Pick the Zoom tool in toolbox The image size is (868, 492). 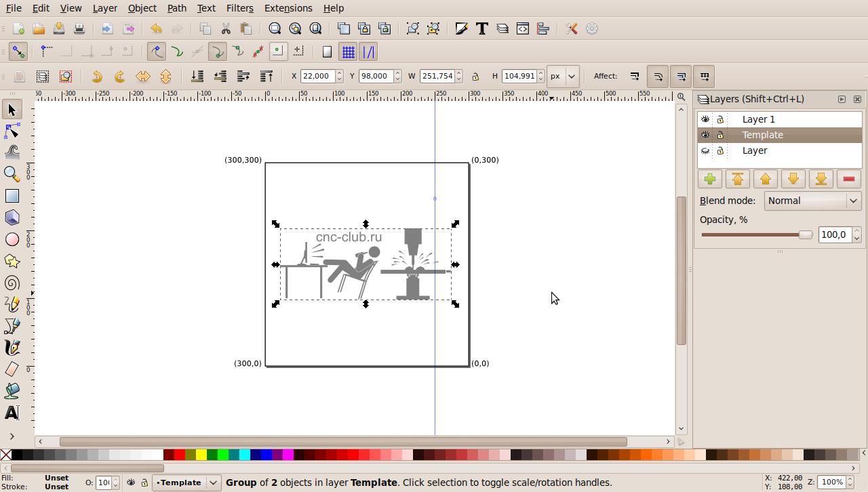click(12, 174)
